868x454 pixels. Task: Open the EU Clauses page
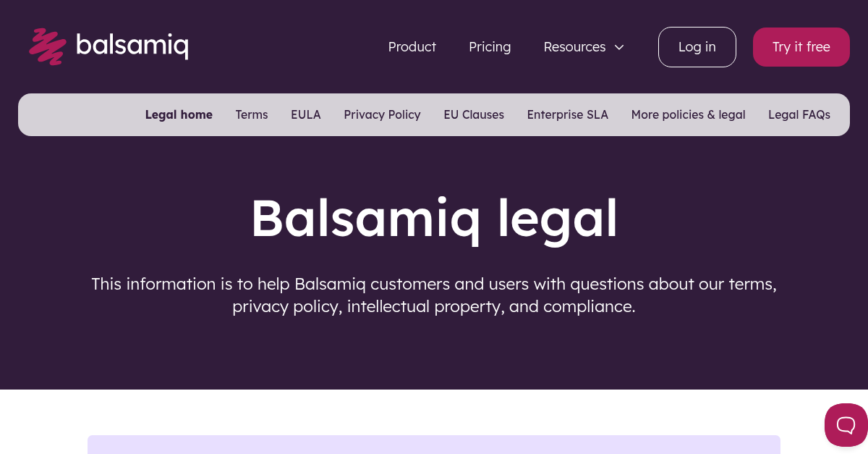[x=474, y=114]
